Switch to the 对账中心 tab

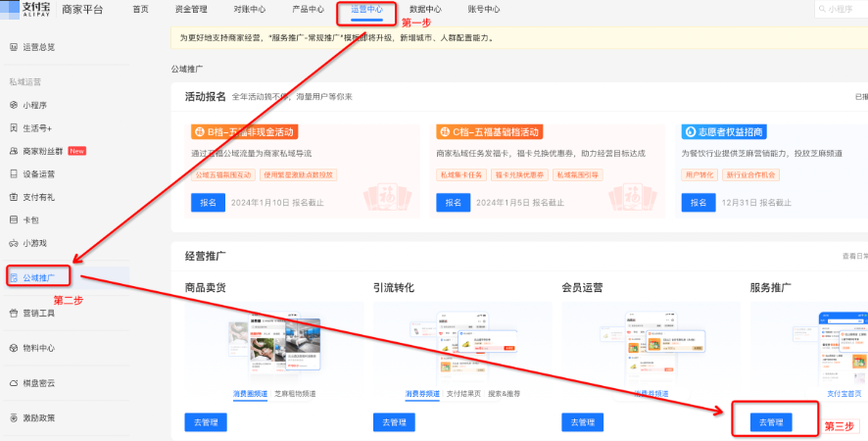tap(250, 10)
